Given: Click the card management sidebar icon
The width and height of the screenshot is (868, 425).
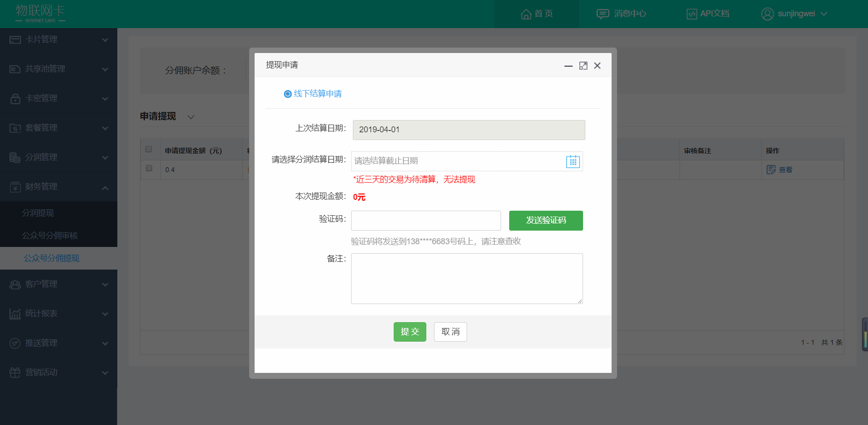Looking at the screenshot, I should point(15,40).
